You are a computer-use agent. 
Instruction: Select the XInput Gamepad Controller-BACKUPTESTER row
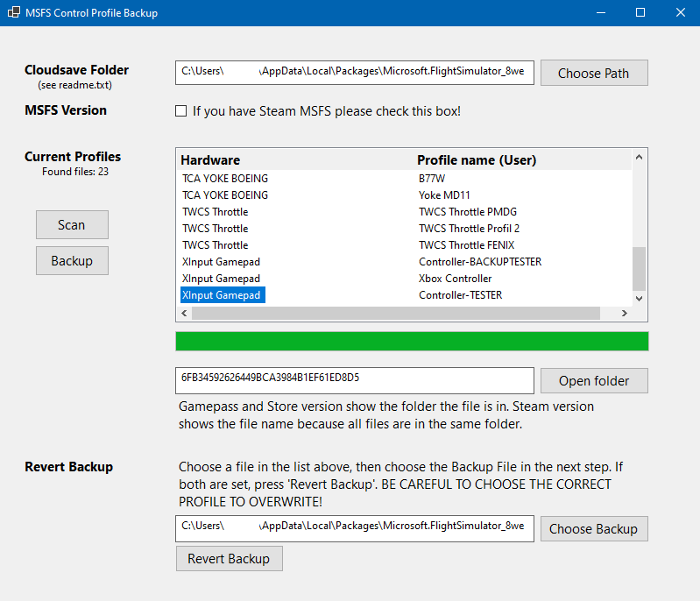[406, 262]
